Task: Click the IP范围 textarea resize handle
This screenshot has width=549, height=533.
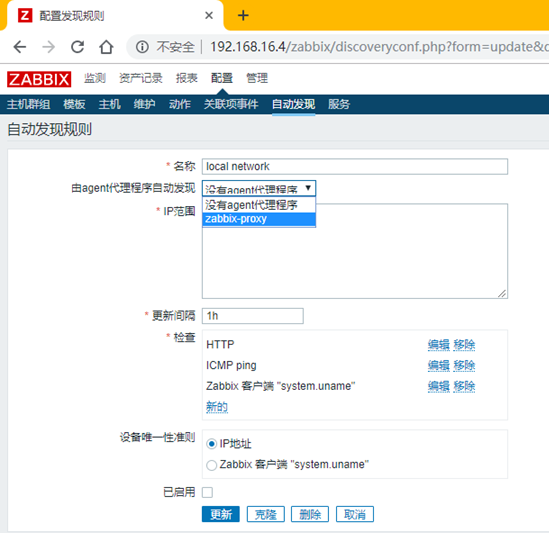Action: [x=502, y=294]
